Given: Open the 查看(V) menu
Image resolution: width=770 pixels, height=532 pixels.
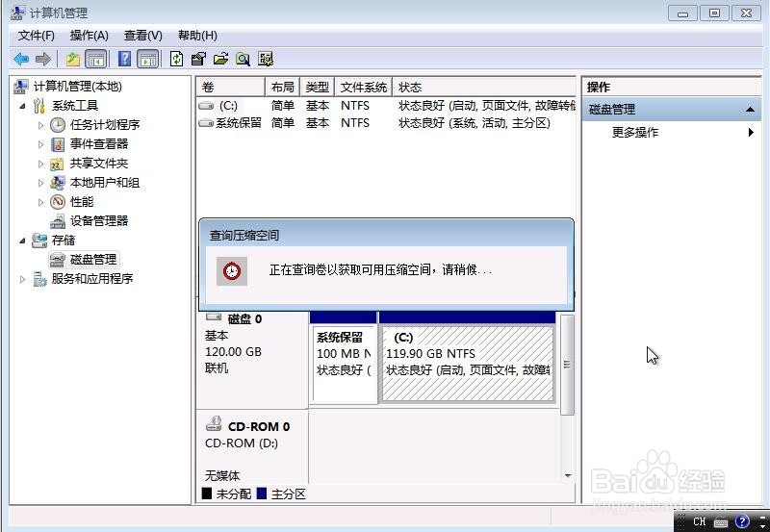Looking at the screenshot, I should 142,36.
